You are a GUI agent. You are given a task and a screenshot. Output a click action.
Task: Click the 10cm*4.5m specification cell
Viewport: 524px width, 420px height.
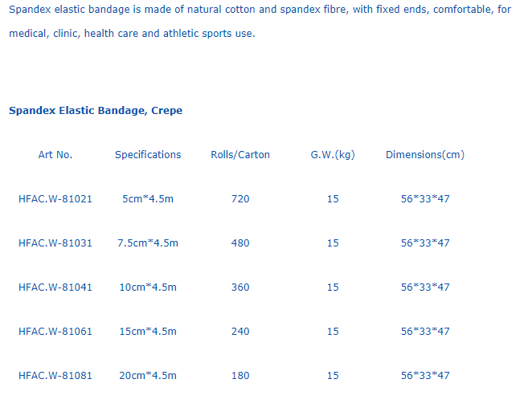point(148,287)
